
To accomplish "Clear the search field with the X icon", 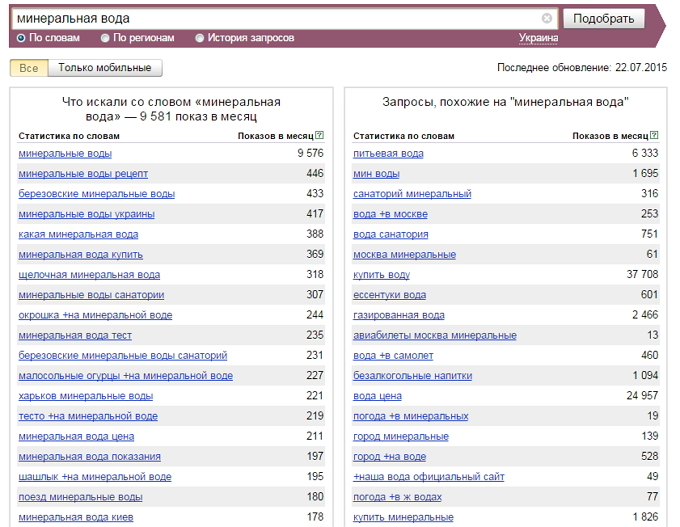I will pyautogui.click(x=547, y=18).
